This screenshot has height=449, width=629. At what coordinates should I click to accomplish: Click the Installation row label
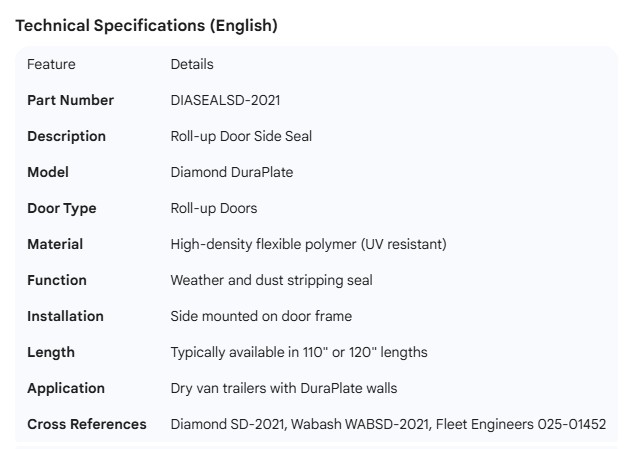[65, 316]
